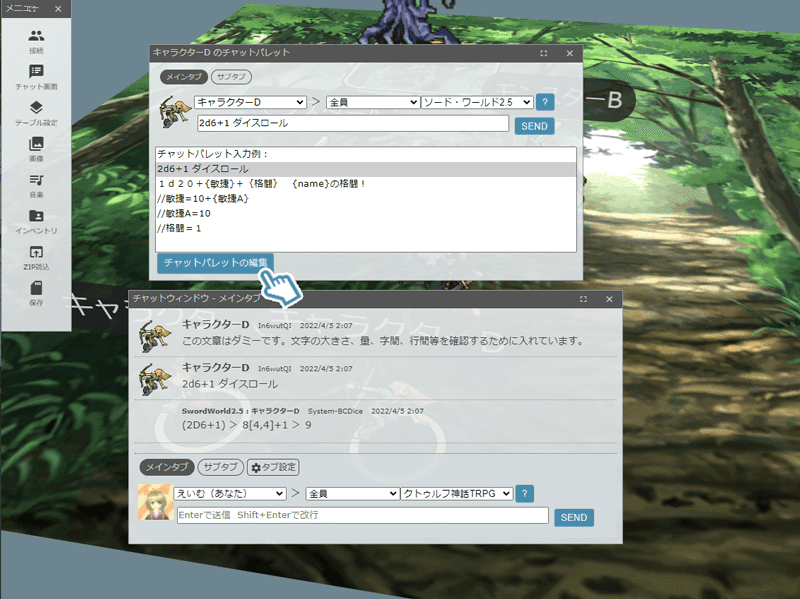Open タブ設定 tab settings

[273, 467]
